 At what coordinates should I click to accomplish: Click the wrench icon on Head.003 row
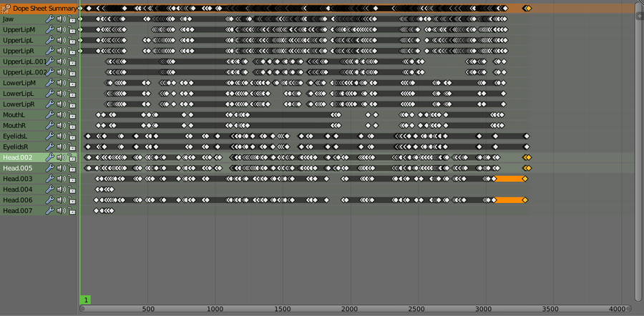click(x=49, y=179)
